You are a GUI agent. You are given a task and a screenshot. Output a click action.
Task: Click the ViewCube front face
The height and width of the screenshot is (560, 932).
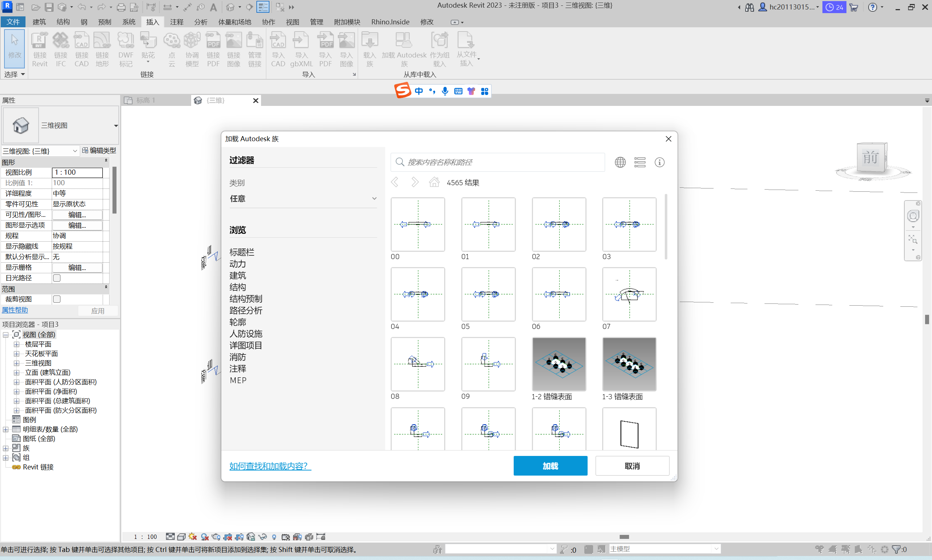coord(870,157)
